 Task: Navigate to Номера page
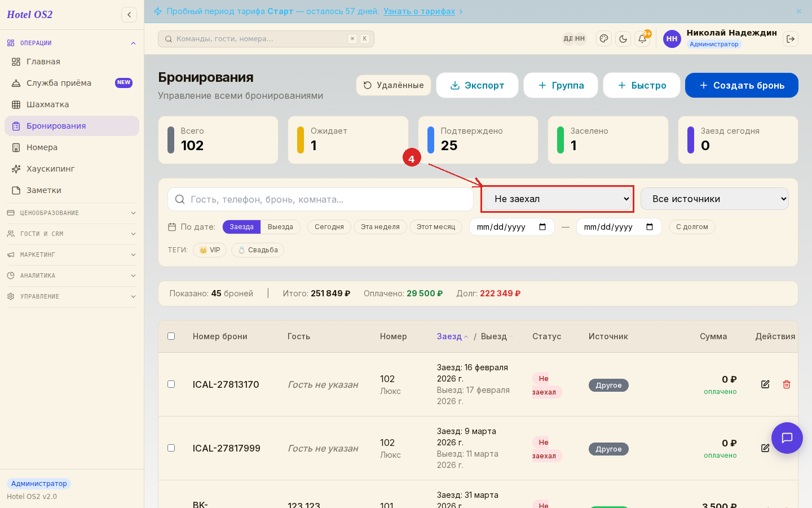[x=72, y=147]
